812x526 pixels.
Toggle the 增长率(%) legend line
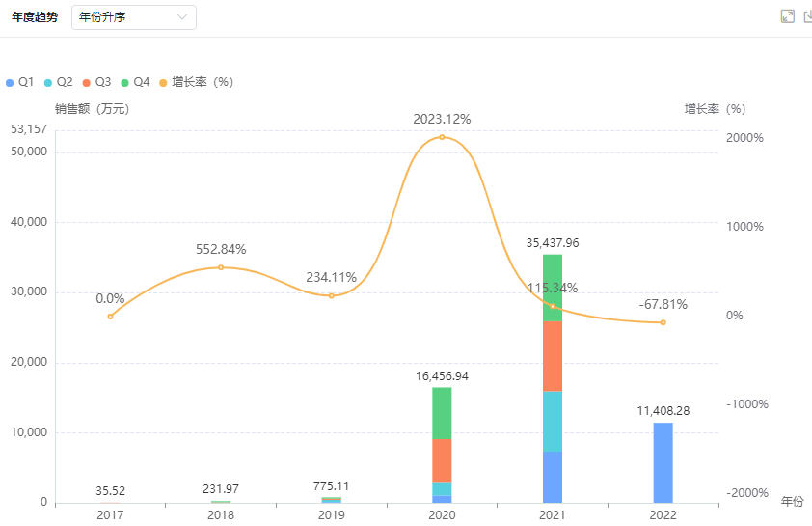pos(197,82)
